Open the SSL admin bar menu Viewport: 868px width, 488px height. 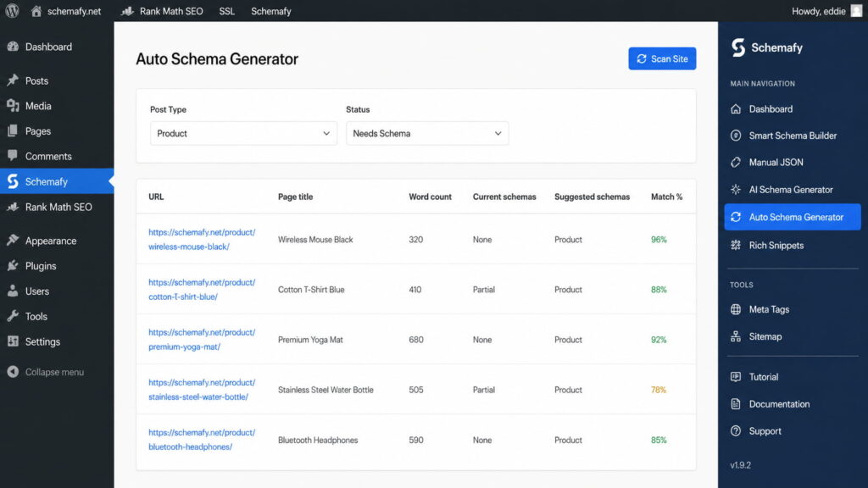coord(226,11)
